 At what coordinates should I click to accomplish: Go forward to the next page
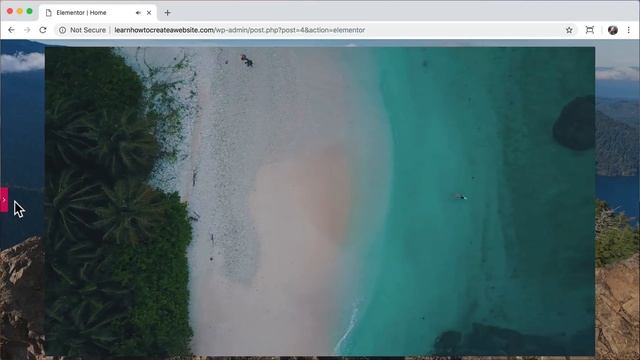(27, 30)
